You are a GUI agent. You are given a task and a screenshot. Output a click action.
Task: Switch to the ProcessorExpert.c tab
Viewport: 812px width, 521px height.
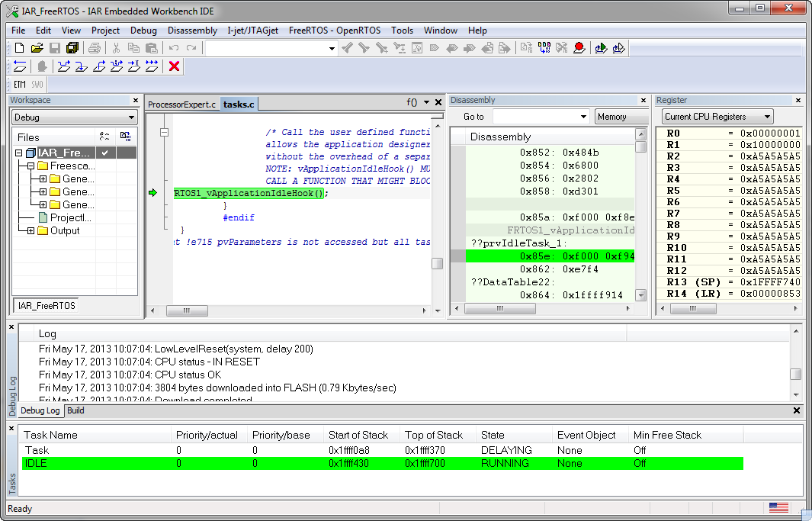pos(181,105)
